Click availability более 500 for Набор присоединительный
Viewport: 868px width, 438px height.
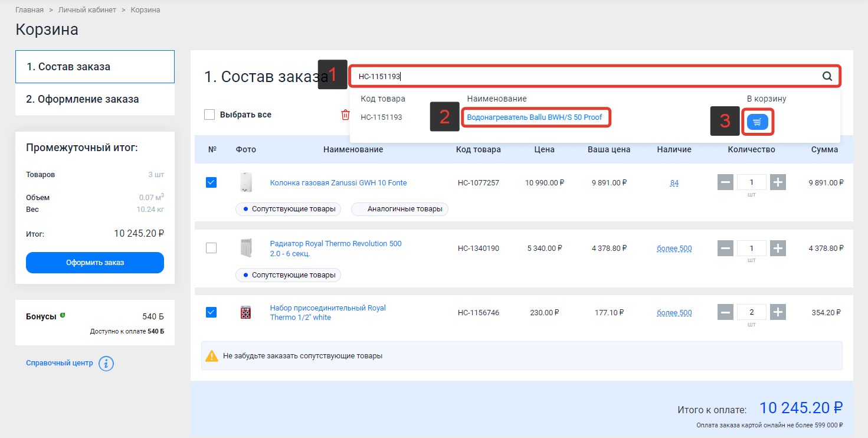(674, 313)
